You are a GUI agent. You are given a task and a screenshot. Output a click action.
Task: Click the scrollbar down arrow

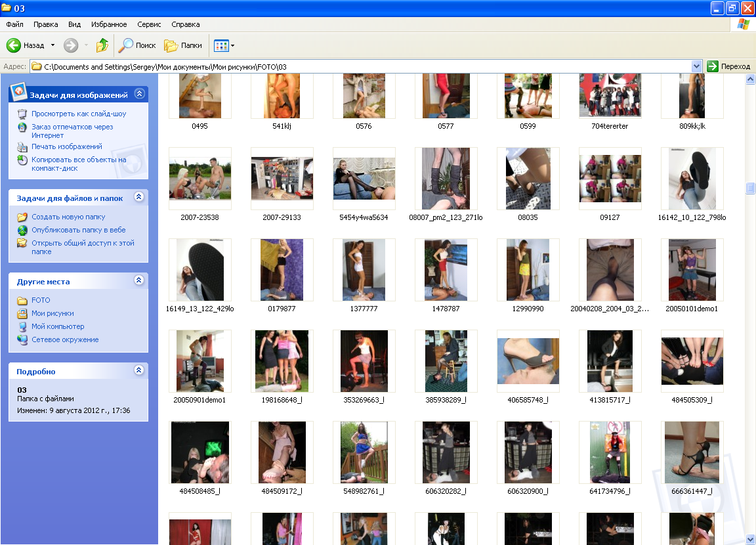tap(750, 539)
